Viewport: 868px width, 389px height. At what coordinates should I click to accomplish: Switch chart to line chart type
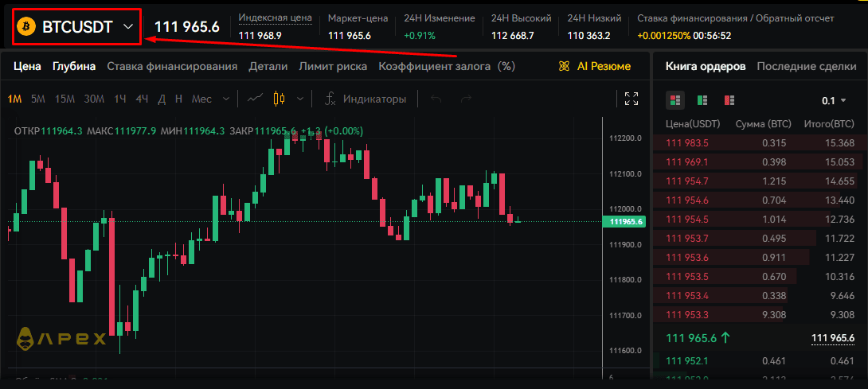coord(255,99)
